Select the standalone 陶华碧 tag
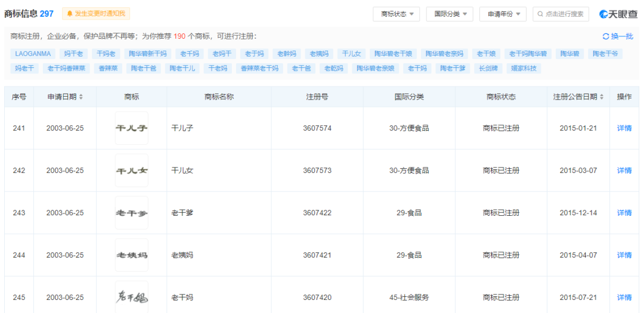 pos(569,54)
